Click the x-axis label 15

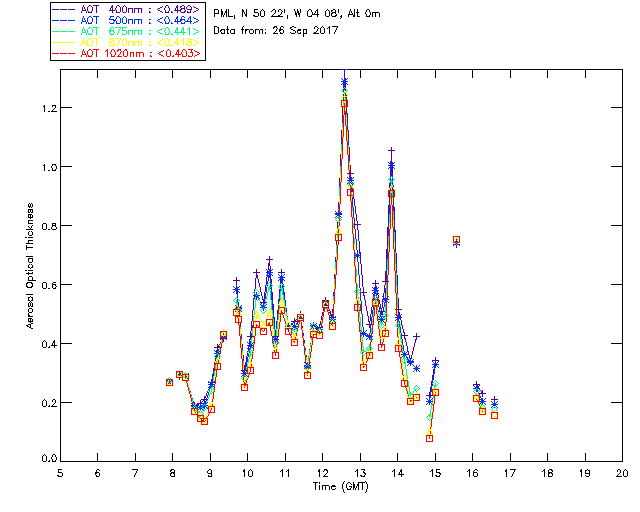click(435, 473)
